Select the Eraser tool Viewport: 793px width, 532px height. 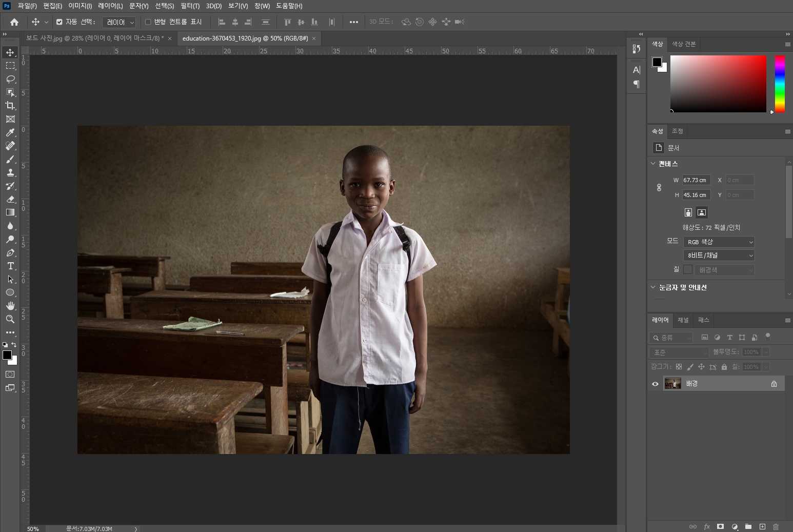(x=10, y=199)
